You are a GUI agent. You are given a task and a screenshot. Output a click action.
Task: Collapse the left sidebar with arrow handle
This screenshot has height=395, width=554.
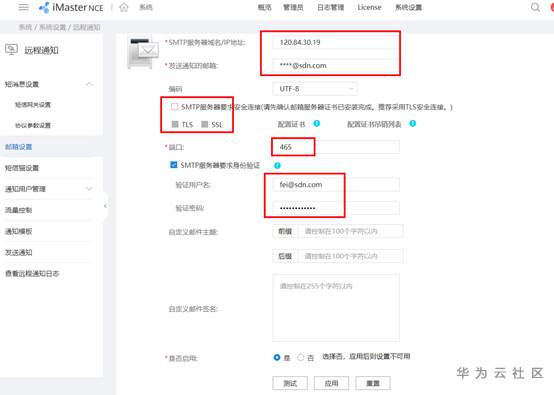pyautogui.click(x=105, y=206)
